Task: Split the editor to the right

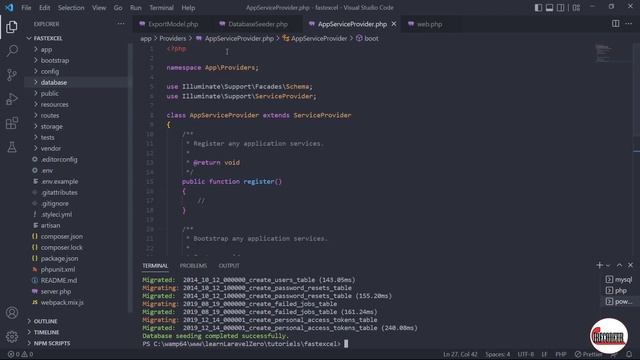Action: [616, 24]
